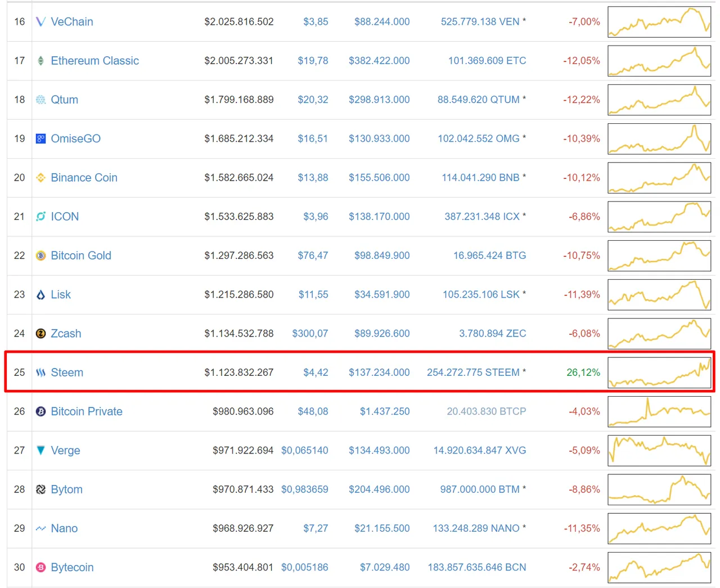Click supply 387.231.348 ICX

point(482,217)
